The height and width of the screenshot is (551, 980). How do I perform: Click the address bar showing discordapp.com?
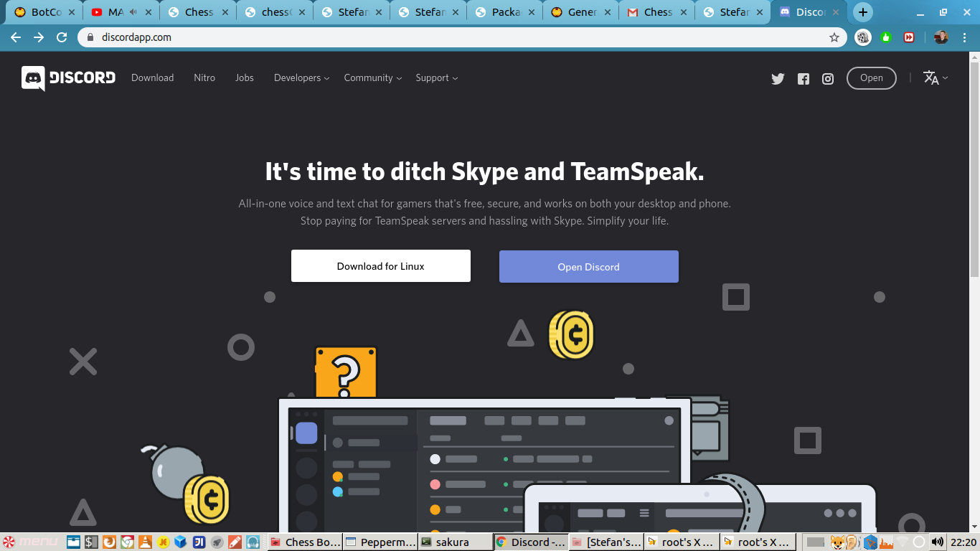pyautogui.click(x=459, y=37)
